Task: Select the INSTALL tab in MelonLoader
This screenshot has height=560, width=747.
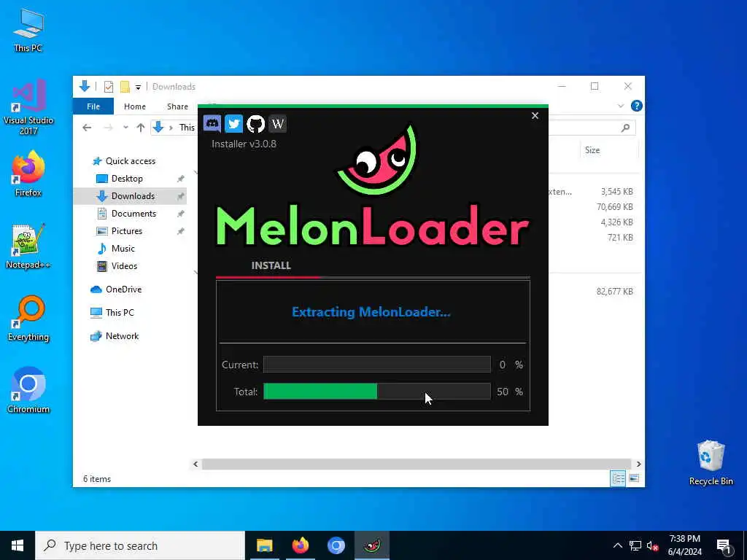Action: tap(271, 265)
